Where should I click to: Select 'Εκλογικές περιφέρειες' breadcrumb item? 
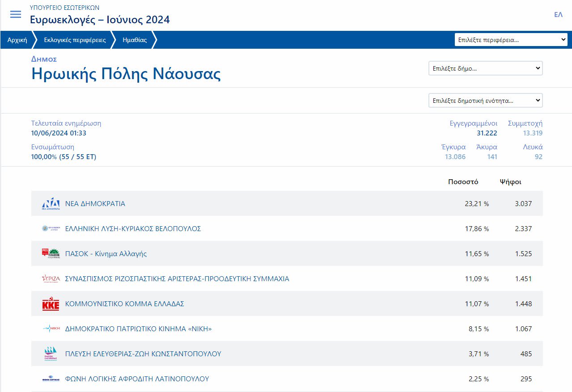75,40
